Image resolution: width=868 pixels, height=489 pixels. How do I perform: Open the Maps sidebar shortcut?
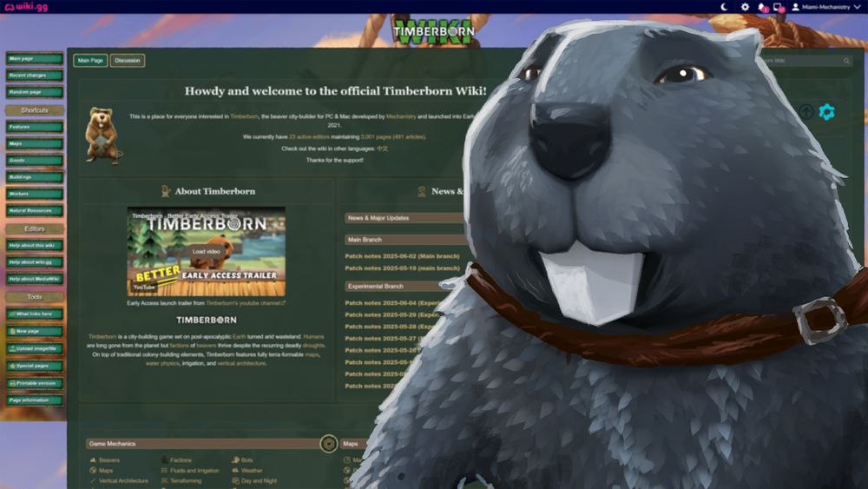click(35, 143)
